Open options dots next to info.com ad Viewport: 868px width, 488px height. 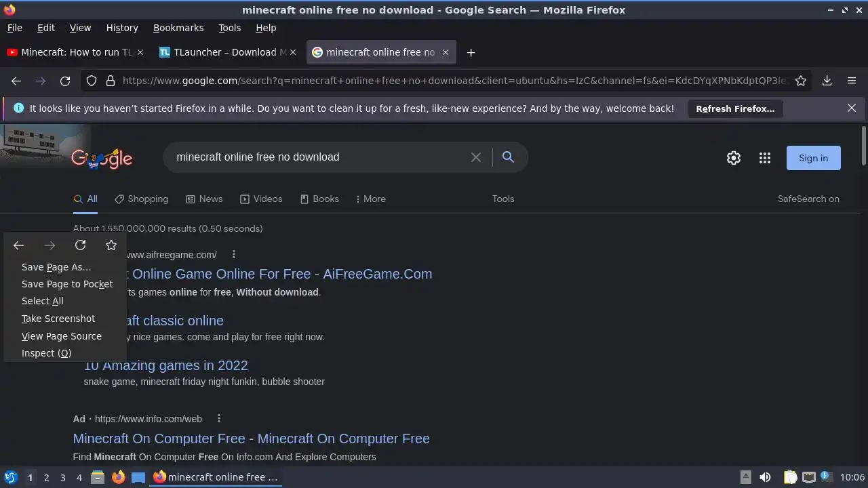(218, 419)
